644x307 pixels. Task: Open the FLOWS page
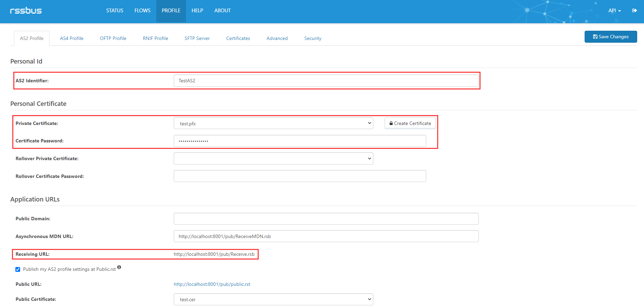pos(142,11)
